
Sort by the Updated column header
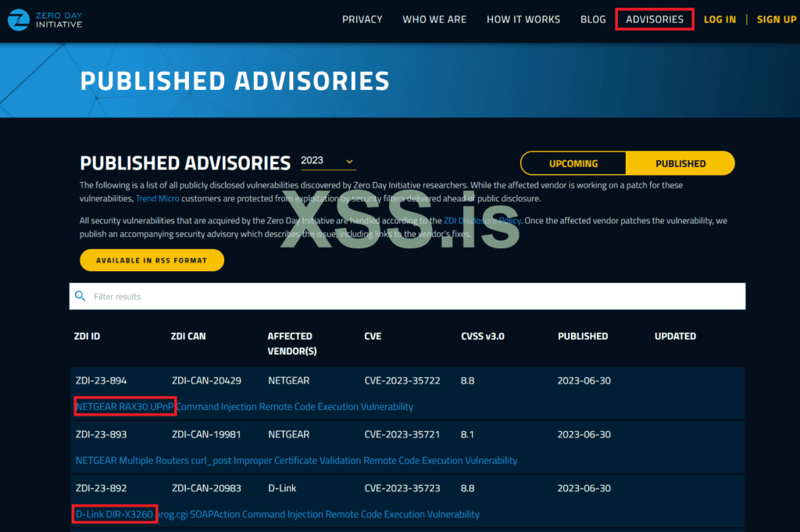(675, 336)
